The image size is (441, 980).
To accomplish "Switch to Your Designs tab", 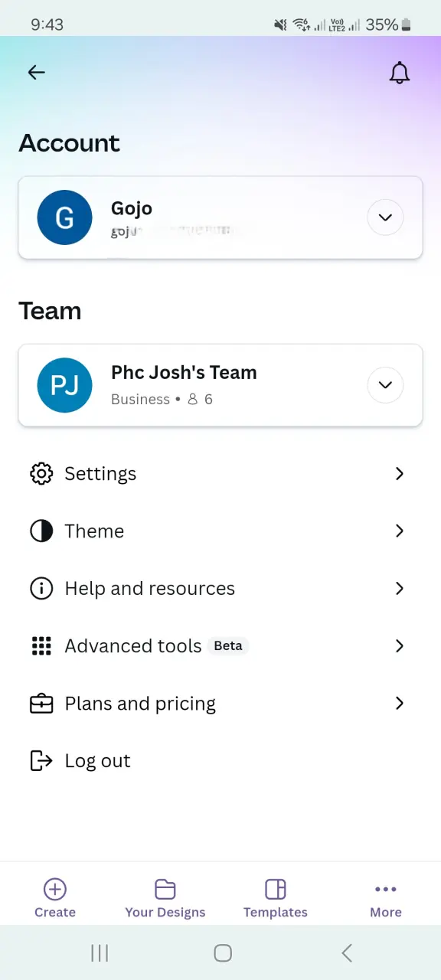I will [x=165, y=898].
